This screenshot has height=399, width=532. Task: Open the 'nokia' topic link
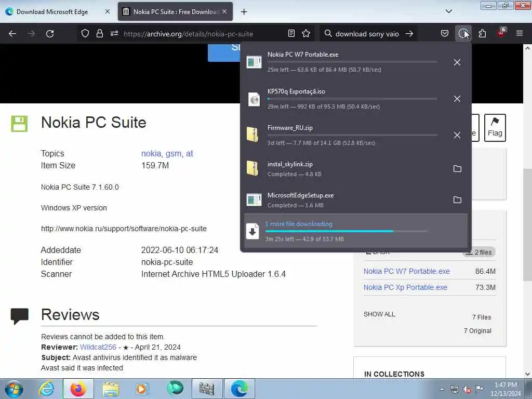(x=151, y=154)
